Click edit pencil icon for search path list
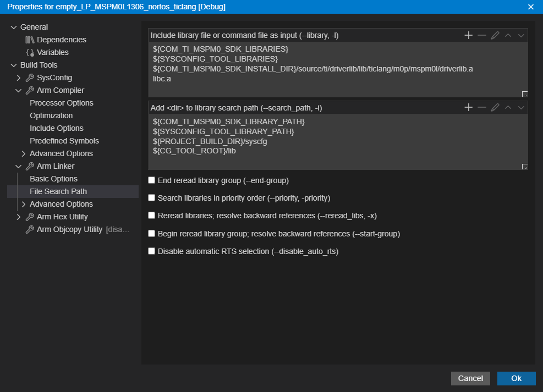This screenshot has width=543, height=392. [x=495, y=108]
